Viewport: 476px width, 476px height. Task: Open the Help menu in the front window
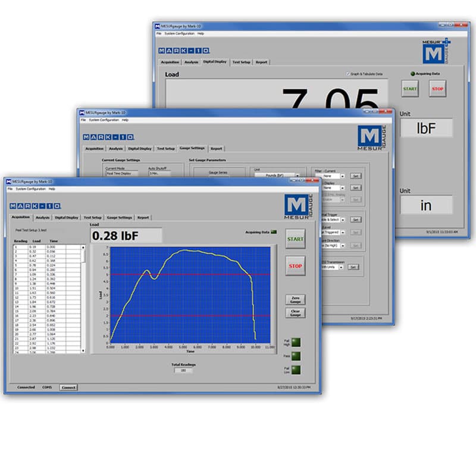(52, 189)
